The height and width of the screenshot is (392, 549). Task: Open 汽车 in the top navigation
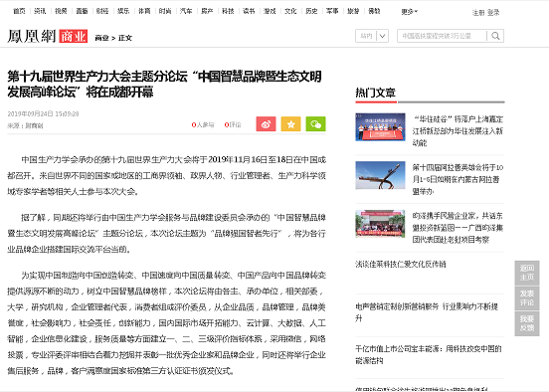pyautogui.click(x=186, y=11)
